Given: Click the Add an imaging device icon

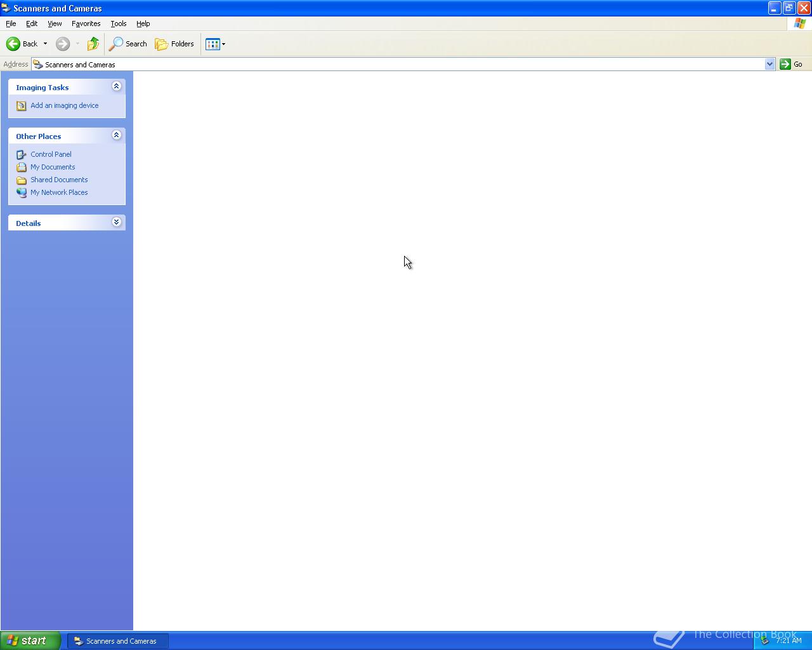Looking at the screenshot, I should (22, 106).
